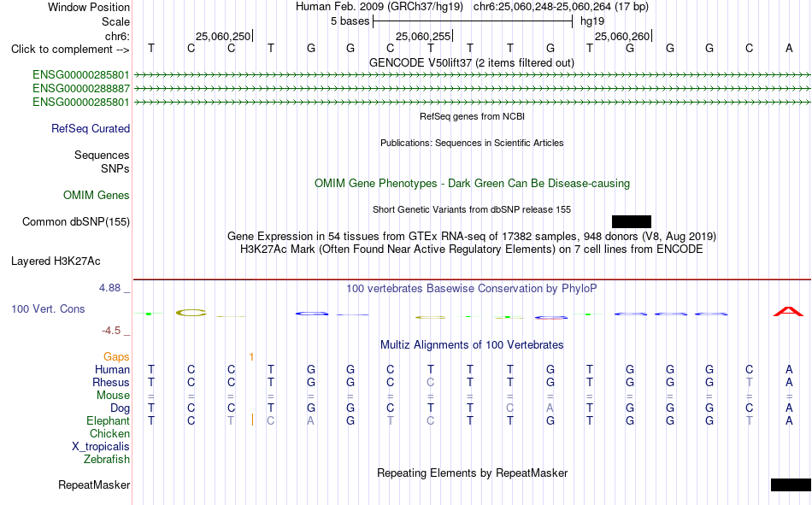
Task: Select the X_tropicalis alignment row label
Action: click(101, 447)
